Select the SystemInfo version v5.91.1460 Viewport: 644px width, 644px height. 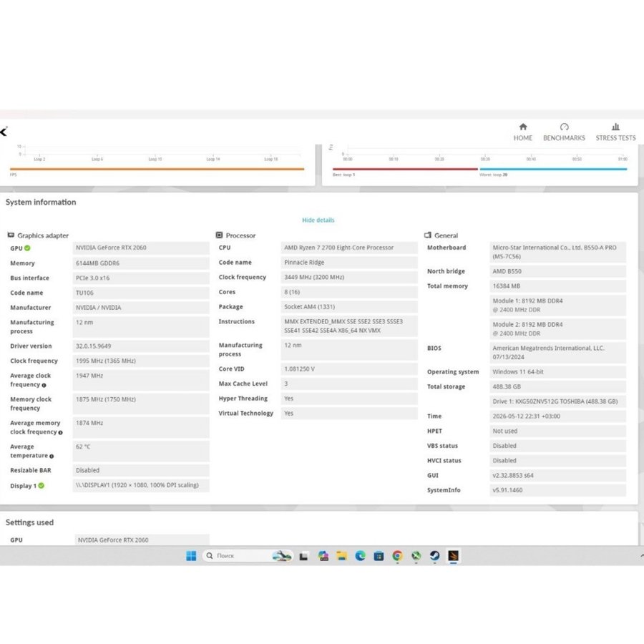coord(557,490)
